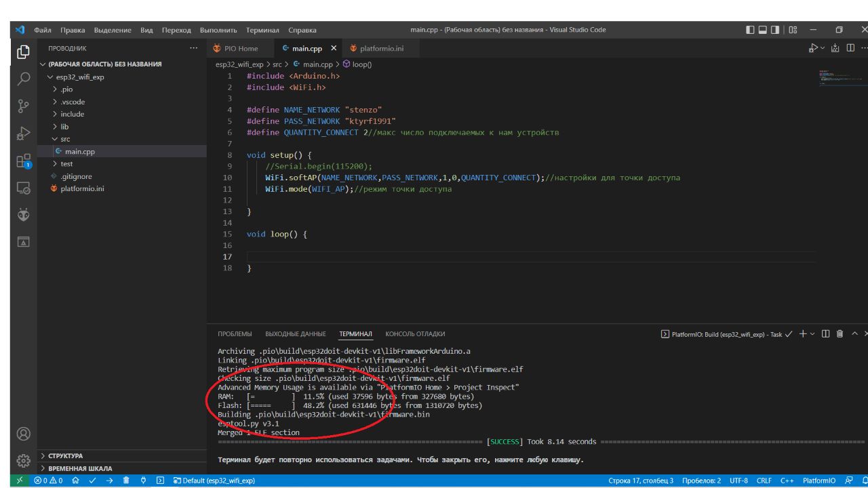Click PlatformIO Upload arrow in status bar
The image size is (868, 488).
coord(109,481)
